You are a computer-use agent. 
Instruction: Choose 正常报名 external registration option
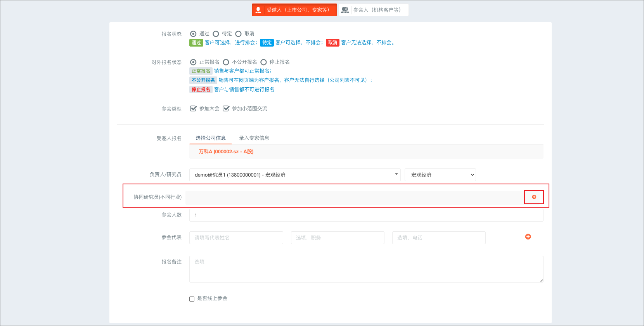(193, 62)
